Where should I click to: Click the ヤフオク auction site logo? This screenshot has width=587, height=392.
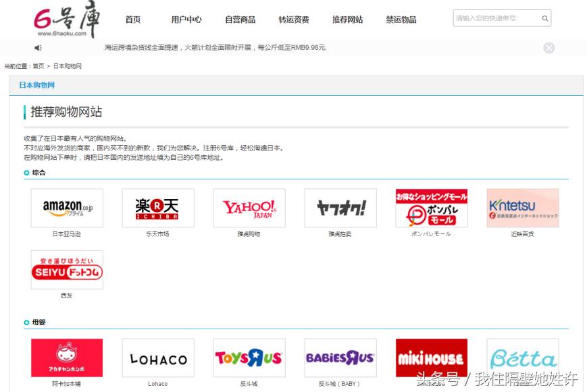[340, 208]
